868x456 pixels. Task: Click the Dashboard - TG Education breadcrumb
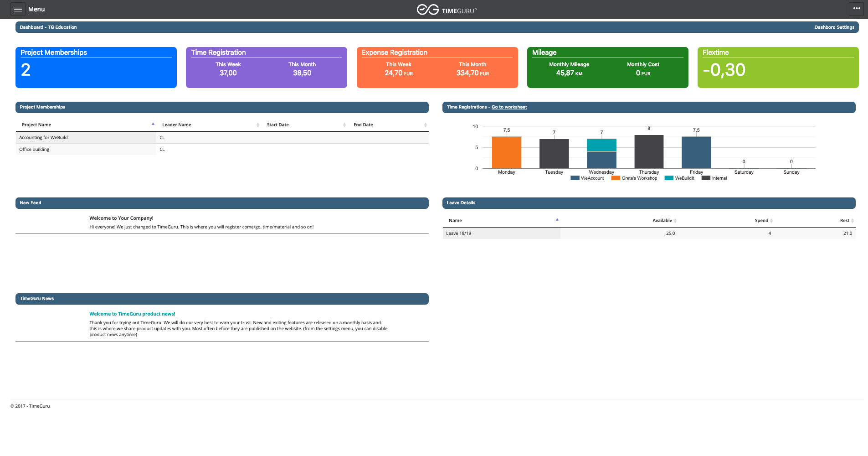tap(48, 27)
